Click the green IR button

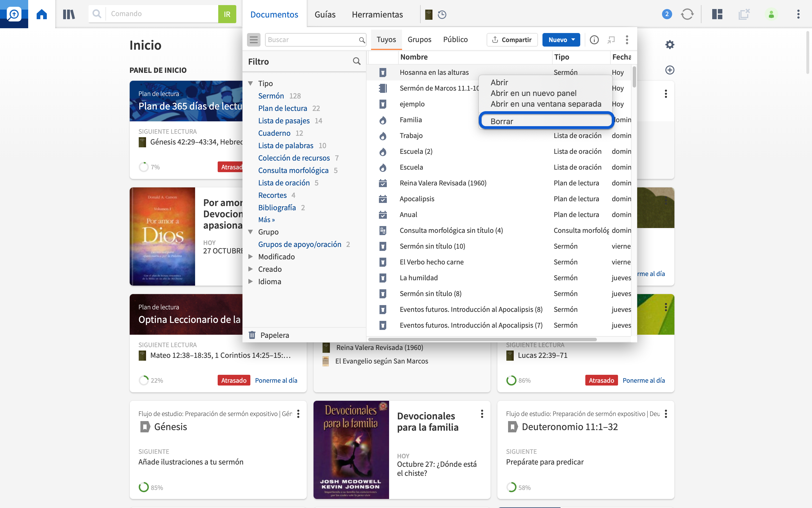(227, 14)
